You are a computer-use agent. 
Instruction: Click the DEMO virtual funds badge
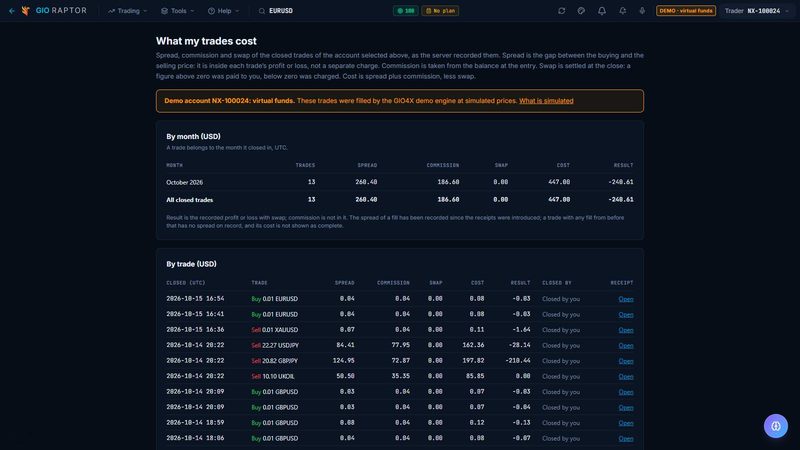point(686,11)
